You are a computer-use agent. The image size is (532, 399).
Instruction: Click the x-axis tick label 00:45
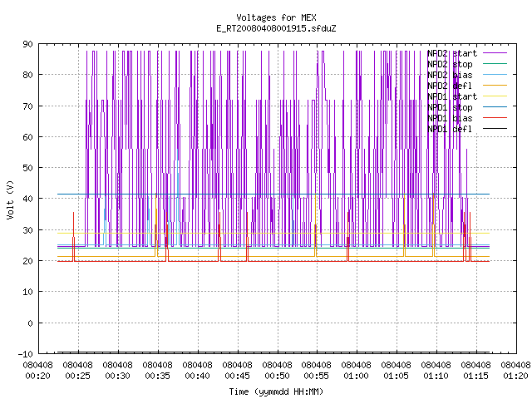[237, 376]
